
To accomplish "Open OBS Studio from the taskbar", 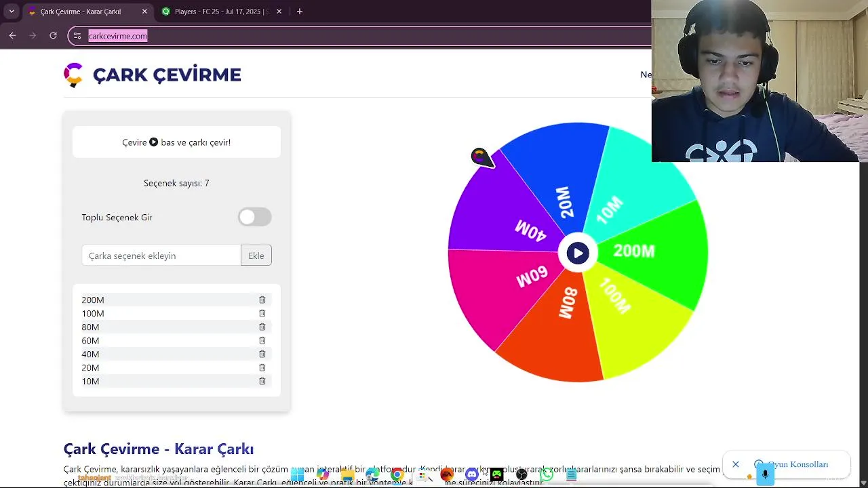I will [x=521, y=474].
